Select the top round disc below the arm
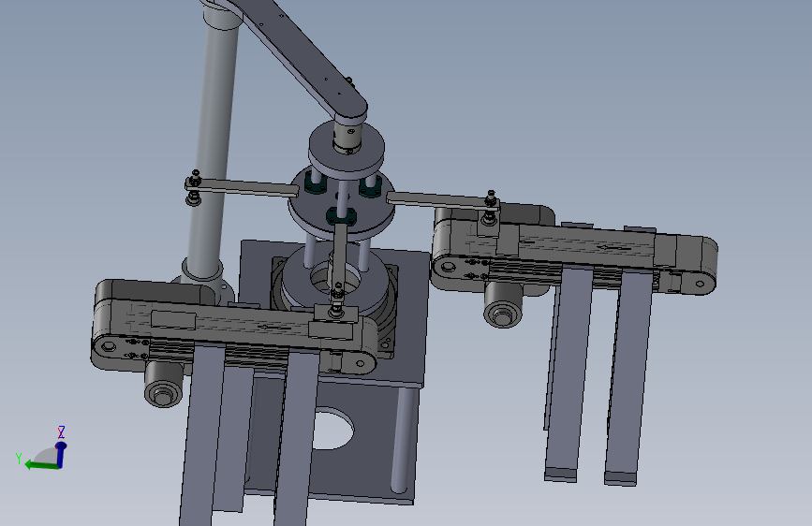The image size is (812, 526). point(347,148)
